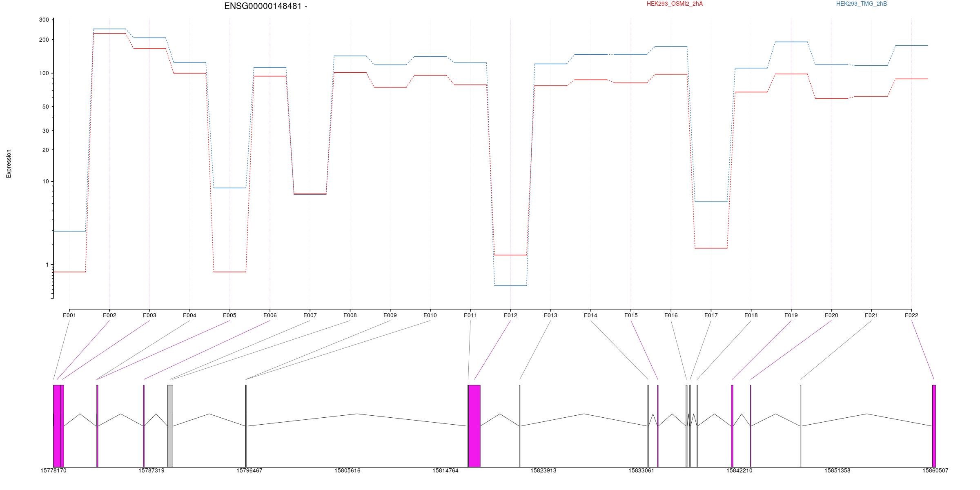Click genomic coordinate 15860507

pyautogui.click(x=935, y=470)
